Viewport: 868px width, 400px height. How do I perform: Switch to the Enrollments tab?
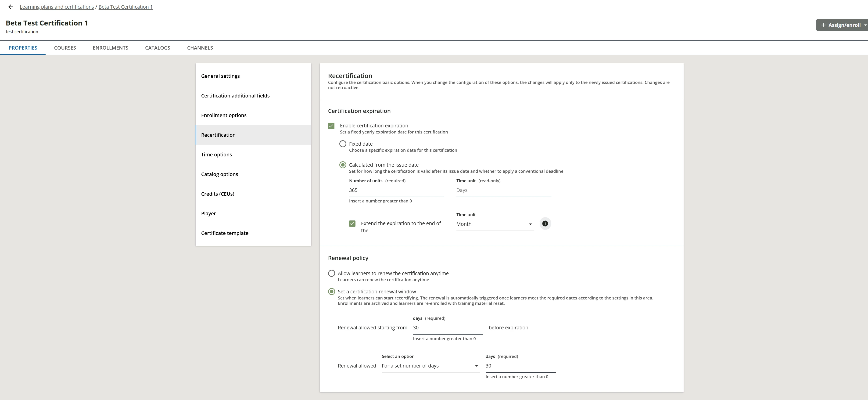[x=111, y=48]
